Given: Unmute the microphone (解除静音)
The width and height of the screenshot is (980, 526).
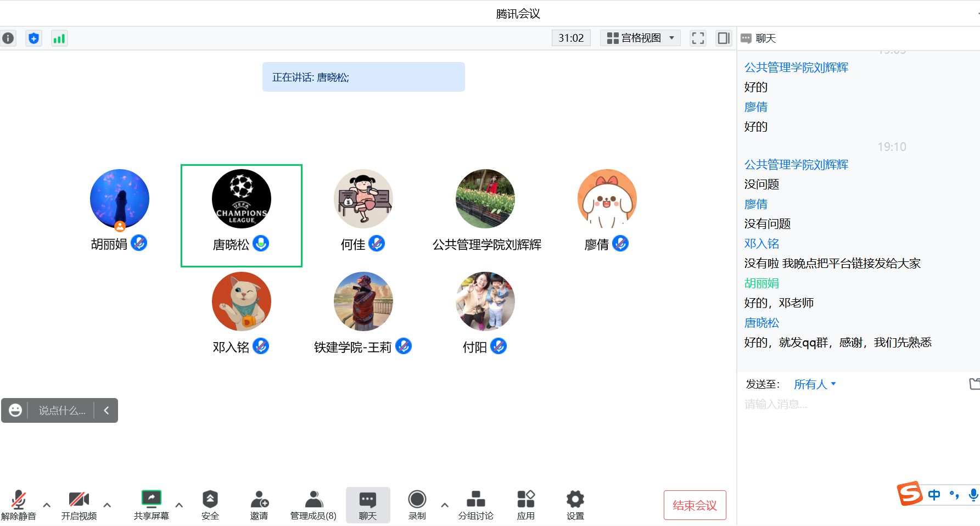Looking at the screenshot, I should coord(19,505).
